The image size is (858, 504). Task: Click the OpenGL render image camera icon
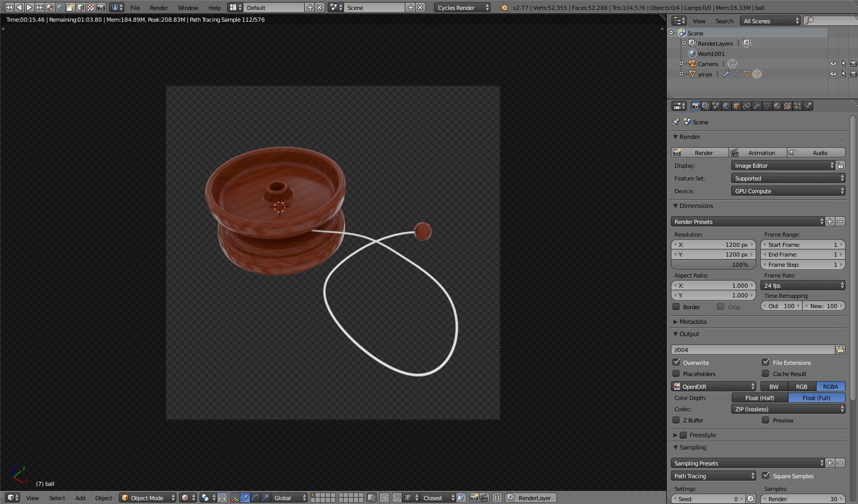[474, 498]
